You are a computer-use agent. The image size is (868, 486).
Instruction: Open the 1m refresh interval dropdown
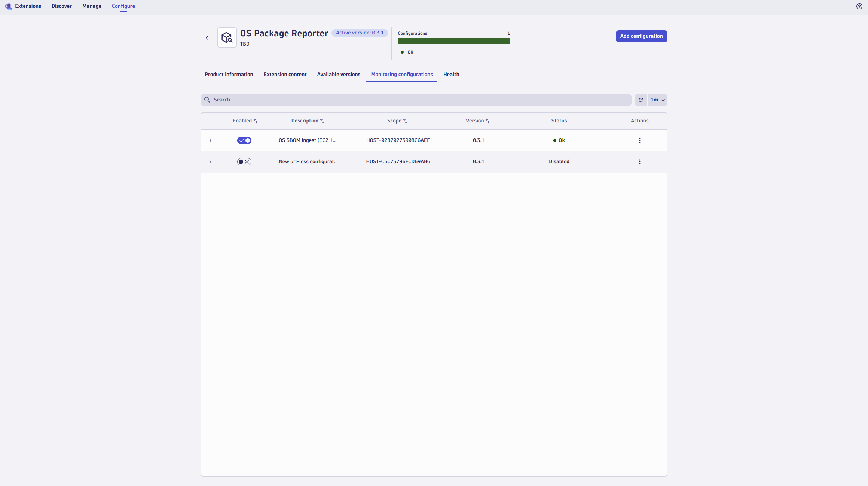point(657,100)
